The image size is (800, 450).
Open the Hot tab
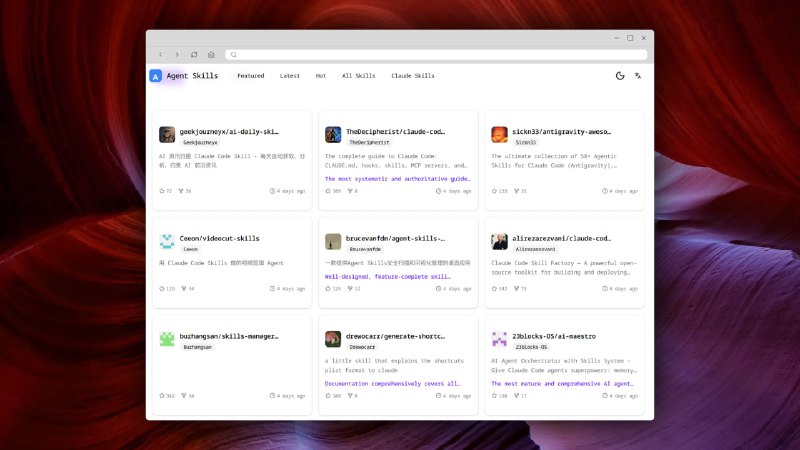[320, 76]
